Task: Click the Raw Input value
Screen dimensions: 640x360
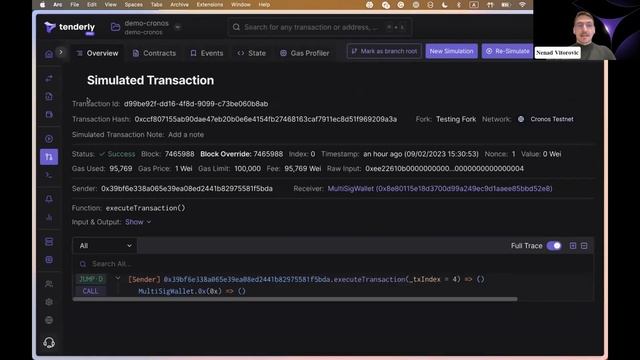Action: pyautogui.click(x=444, y=169)
